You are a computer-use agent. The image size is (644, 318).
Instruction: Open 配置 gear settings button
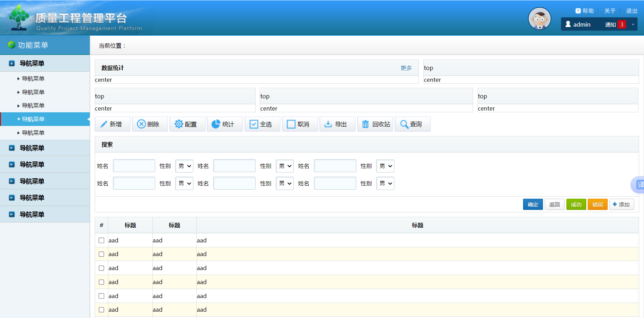187,124
